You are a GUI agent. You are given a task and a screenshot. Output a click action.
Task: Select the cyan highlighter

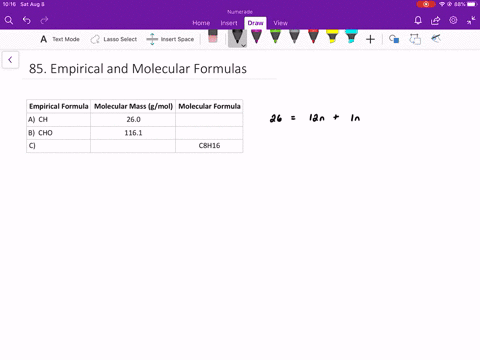pyautogui.click(x=351, y=37)
